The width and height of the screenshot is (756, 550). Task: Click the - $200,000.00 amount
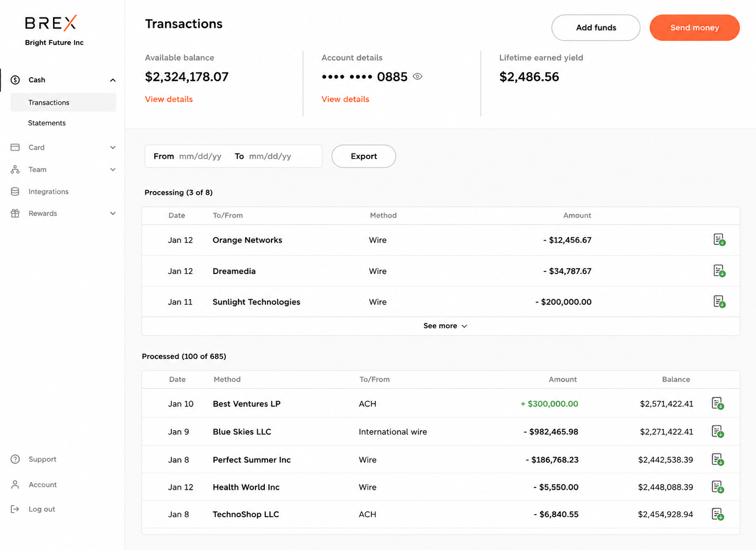(563, 302)
